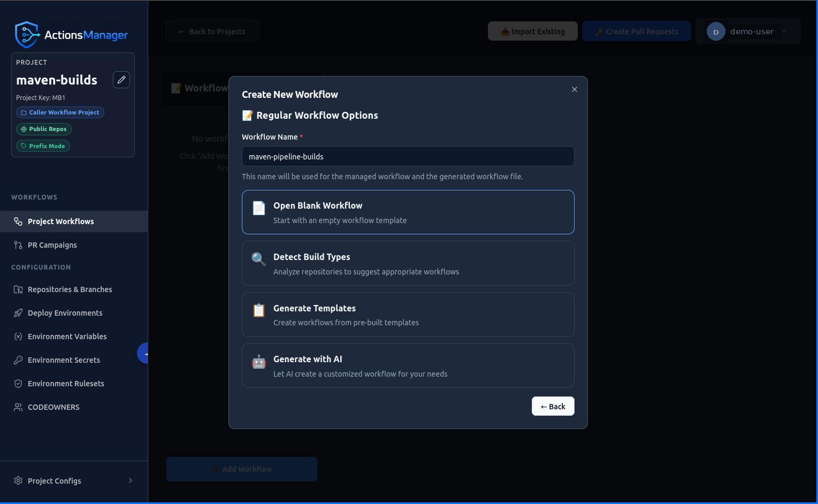The image size is (818, 504).
Task: Click the maven-builds project title
Action: 57,80
